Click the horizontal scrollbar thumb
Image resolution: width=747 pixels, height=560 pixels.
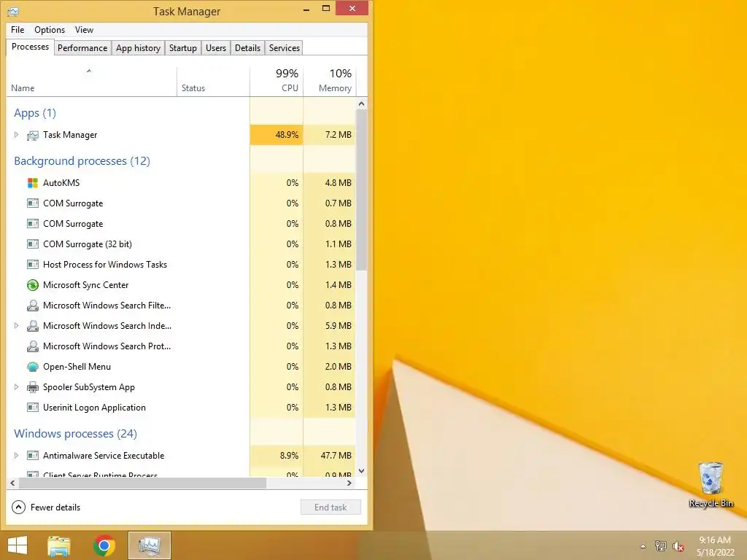[x=142, y=483]
